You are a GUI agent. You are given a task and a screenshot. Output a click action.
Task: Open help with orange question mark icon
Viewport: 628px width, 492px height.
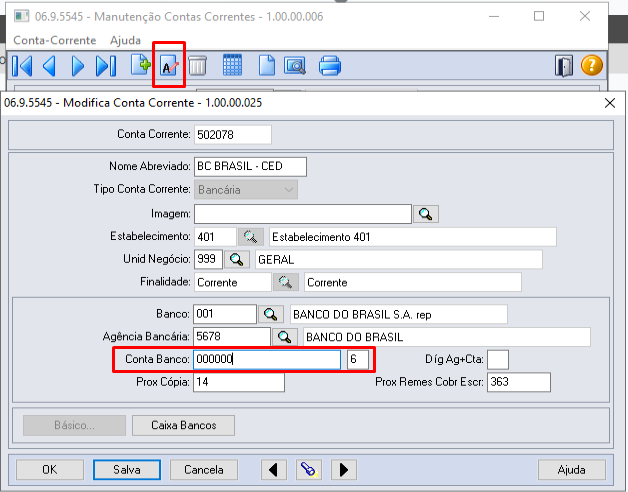point(592,65)
